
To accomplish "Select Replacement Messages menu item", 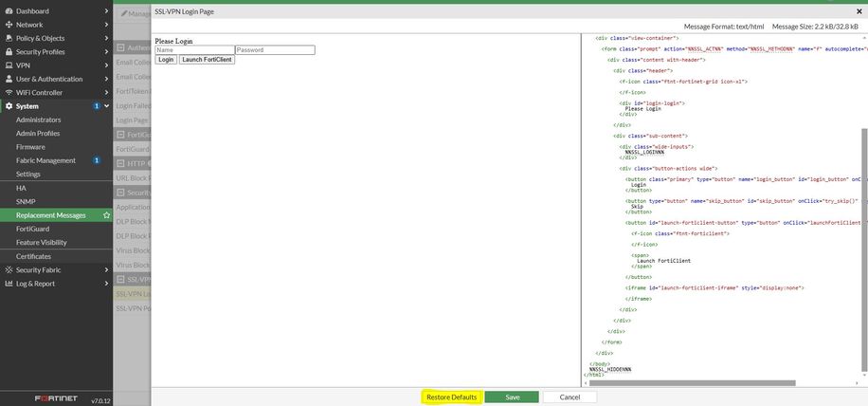I will coord(51,215).
